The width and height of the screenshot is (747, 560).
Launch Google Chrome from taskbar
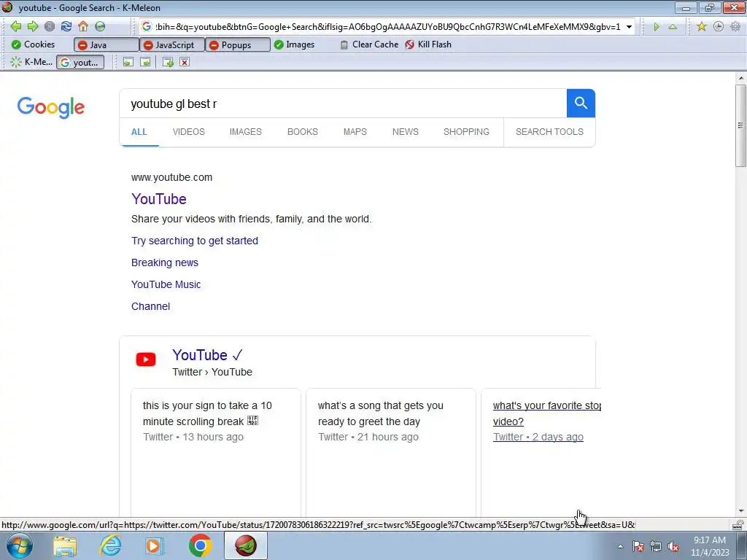(200, 546)
